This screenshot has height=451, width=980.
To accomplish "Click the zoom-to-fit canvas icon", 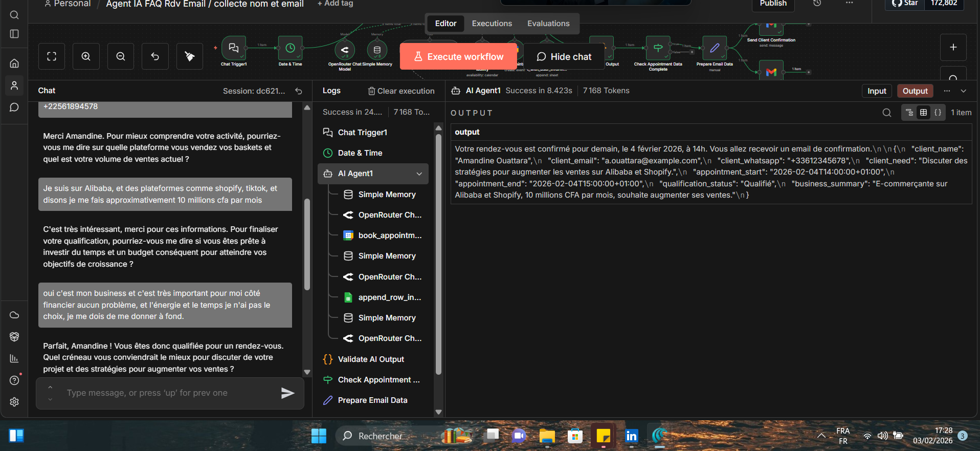I will 52,56.
